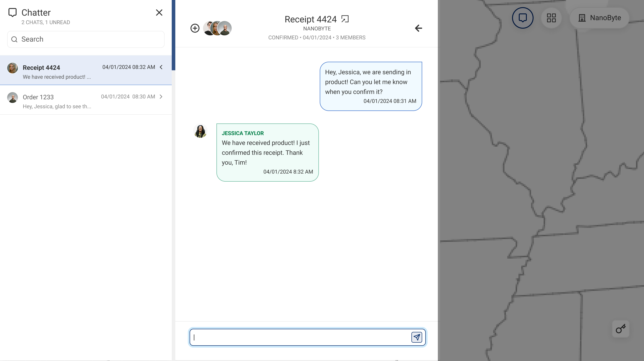Focus the Search chats field
644x361 pixels.
coord(86,39)
